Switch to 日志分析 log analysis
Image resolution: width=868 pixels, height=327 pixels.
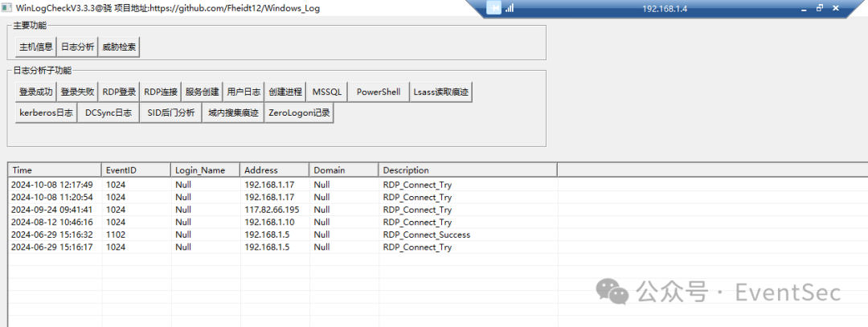click(x=77, y=47)
